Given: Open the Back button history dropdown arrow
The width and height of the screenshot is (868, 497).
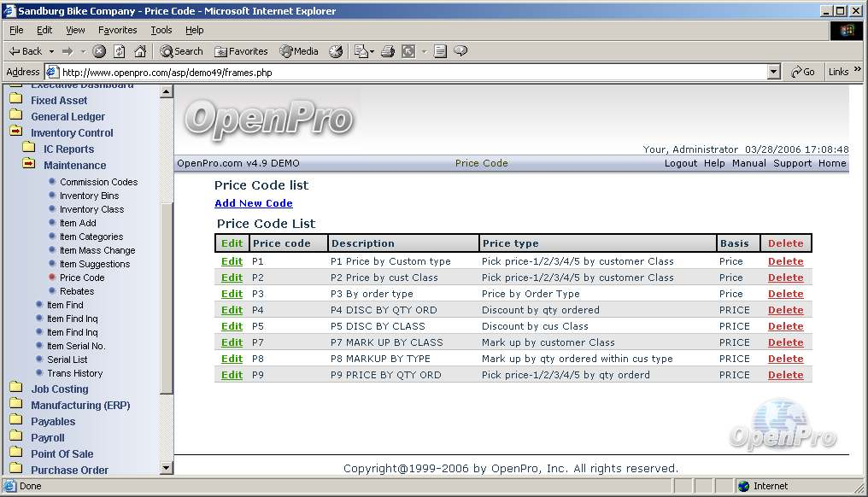Looking at the screenshot, I should tap(51, 51).
